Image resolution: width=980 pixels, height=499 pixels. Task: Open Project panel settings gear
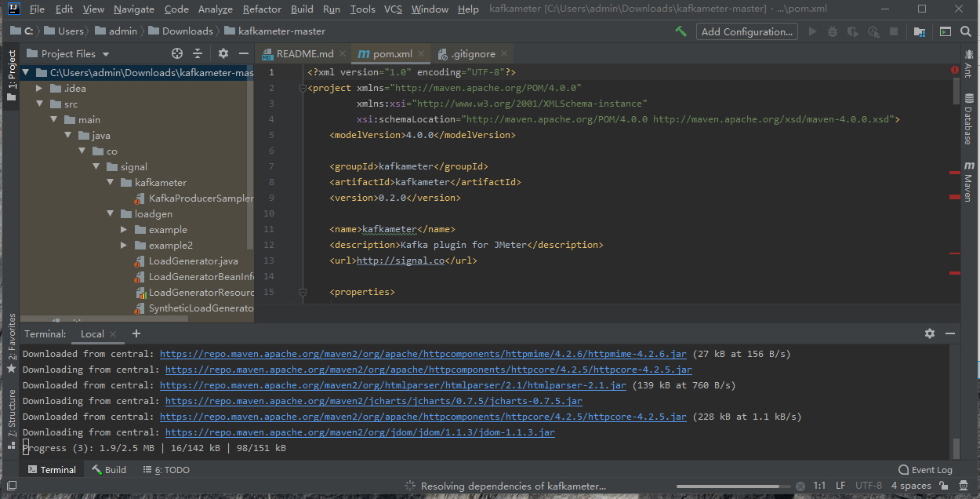tap(223, 53)
